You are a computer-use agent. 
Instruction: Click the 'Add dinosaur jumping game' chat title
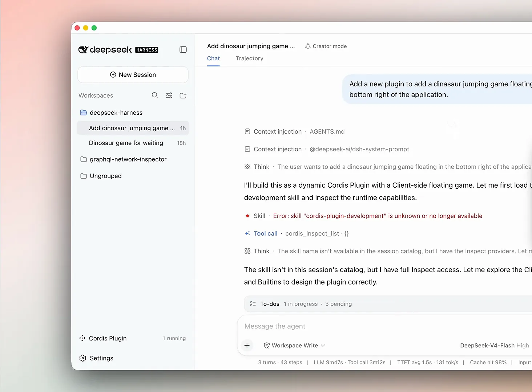point(251,46)
